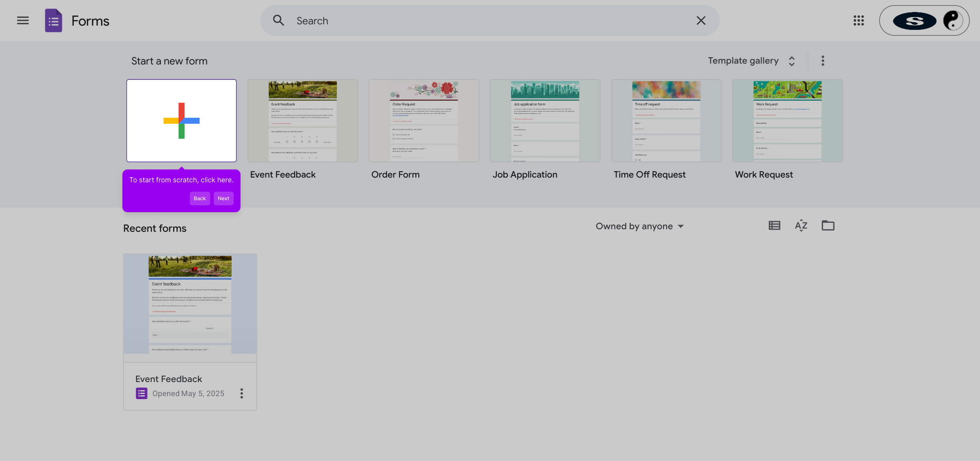
Task: Open AZ sort options
Action: (801, 225)
